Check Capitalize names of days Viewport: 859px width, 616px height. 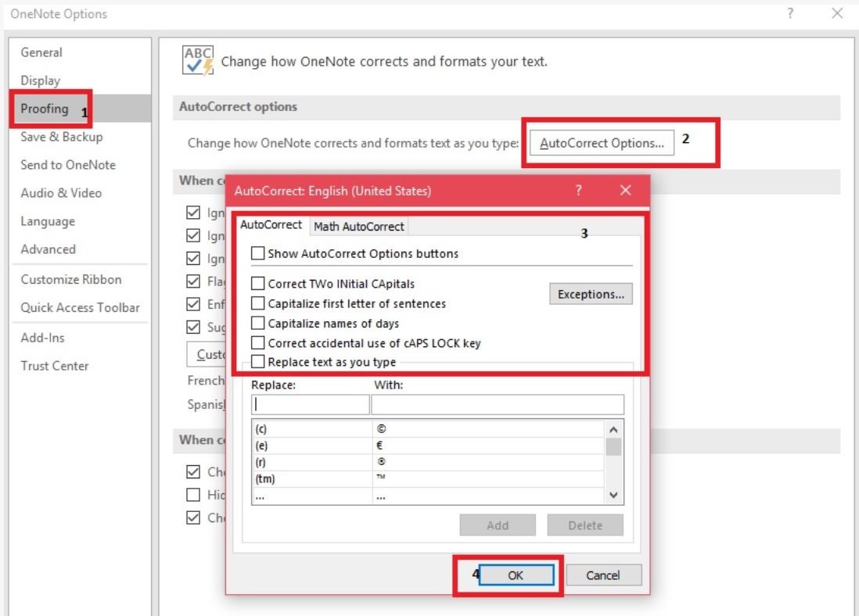[x=257, y=323]
